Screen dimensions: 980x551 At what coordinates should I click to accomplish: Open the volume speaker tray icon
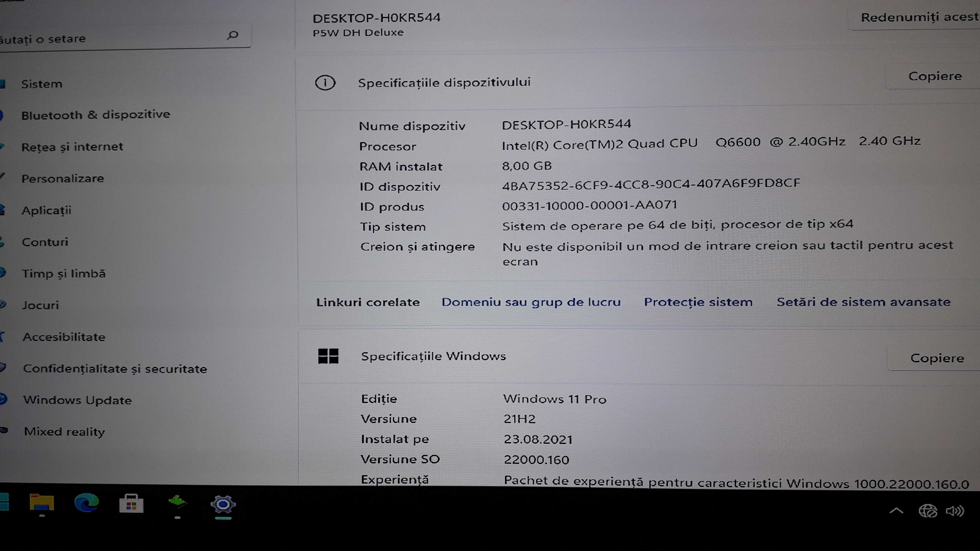click(955, 511)
